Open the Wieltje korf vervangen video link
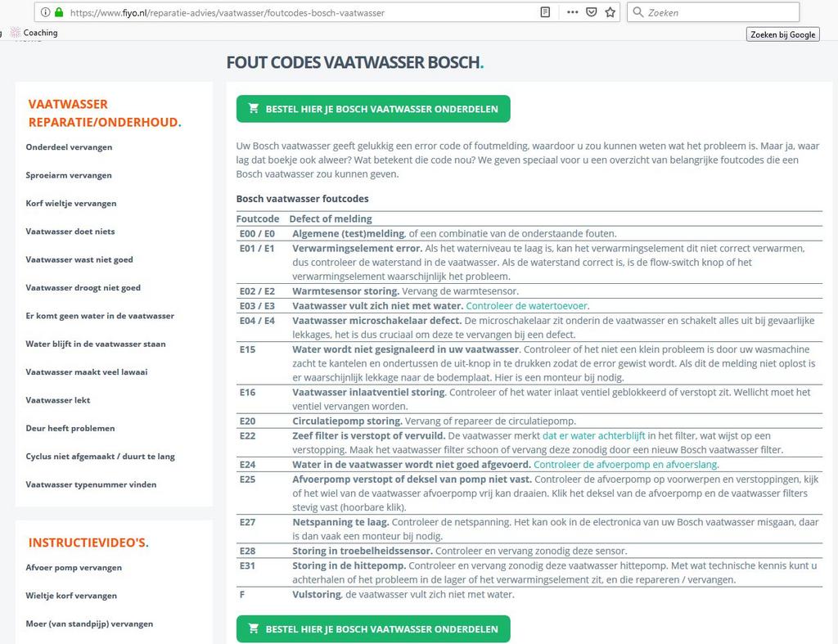Screen dimensions: 838x644 pyautogui.click(x=71, y=596)
